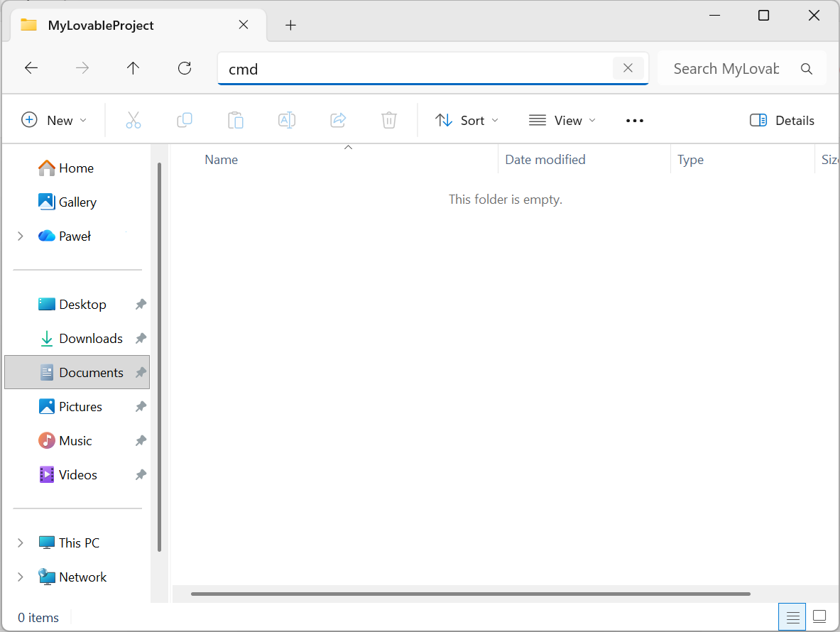Open the View dropdown
Screen dimensions: 840x632
click(562, 120)
